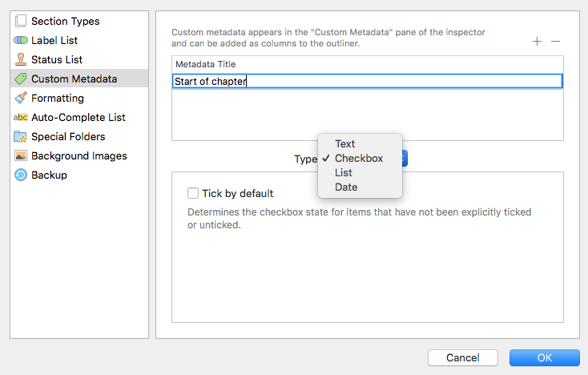Click the blue Type popup arrow button

[405, 158]
